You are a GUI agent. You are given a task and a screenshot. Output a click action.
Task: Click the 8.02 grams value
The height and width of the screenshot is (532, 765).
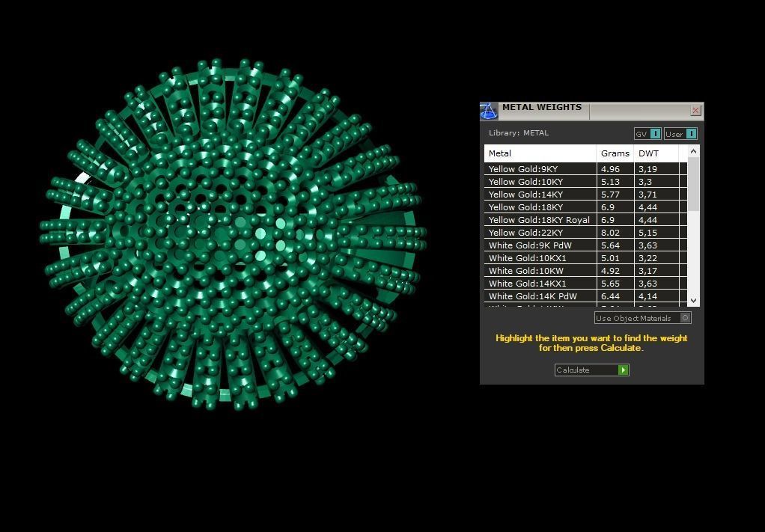pyautogui.click(x=610, y=233)
